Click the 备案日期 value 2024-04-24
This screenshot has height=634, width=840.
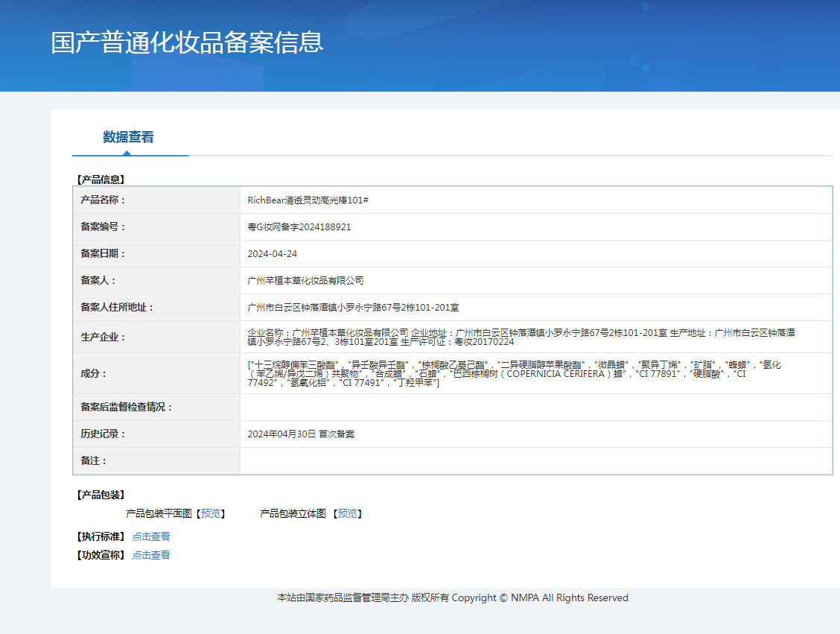click(272, 254)
